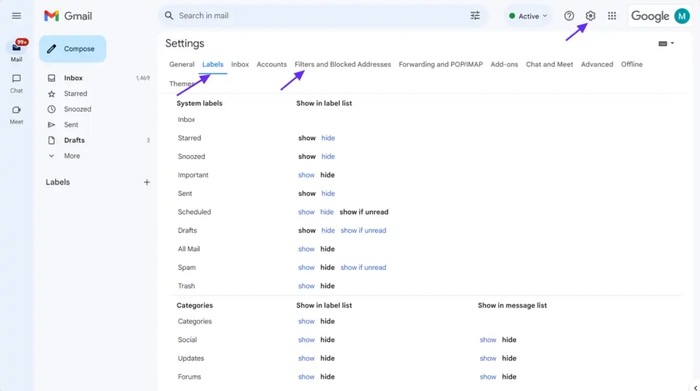Show the Important label in label list
The image size is (700, 391).
coord(306,175)
